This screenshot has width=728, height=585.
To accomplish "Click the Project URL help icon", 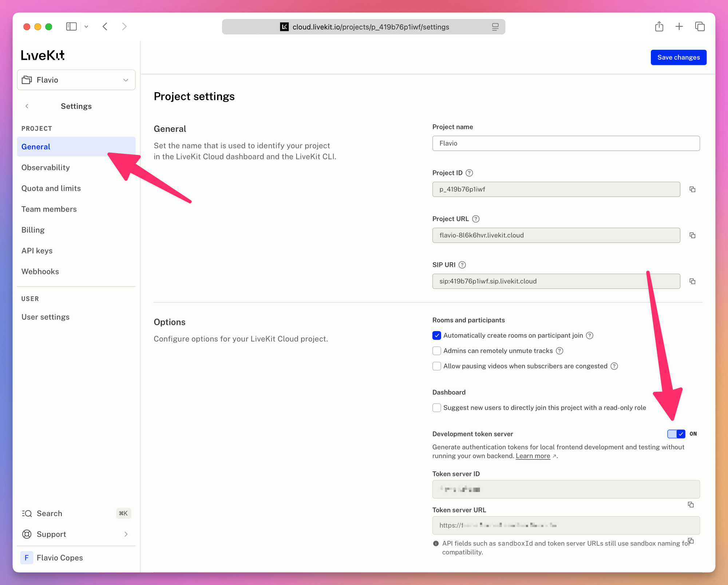I will (476, 219).
